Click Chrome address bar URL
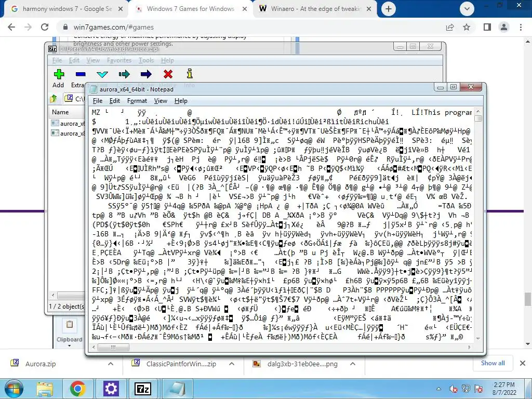The image size is (532, 399). [113, 27]
